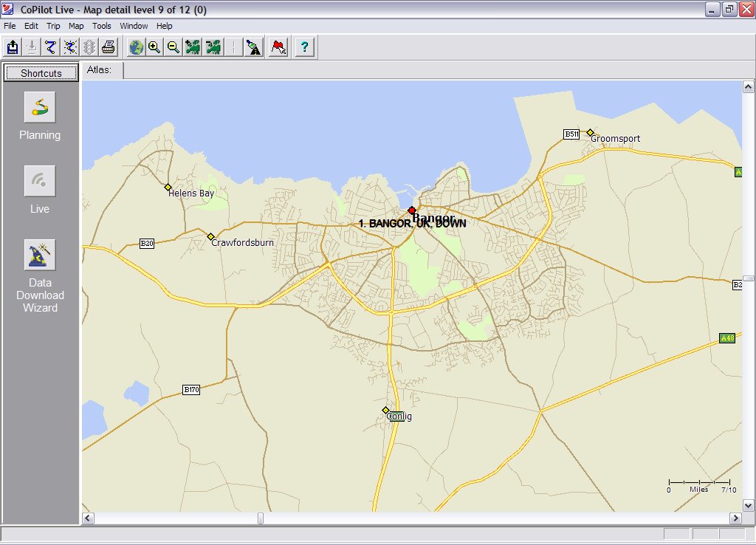Click the Groomsport town name
Screen dimensions: 756x545
615,139
